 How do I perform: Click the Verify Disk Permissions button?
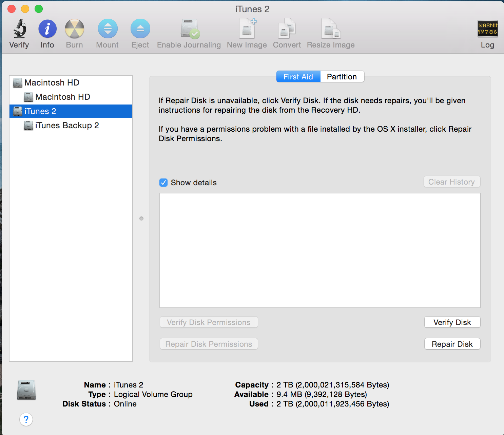coord(209,322)
